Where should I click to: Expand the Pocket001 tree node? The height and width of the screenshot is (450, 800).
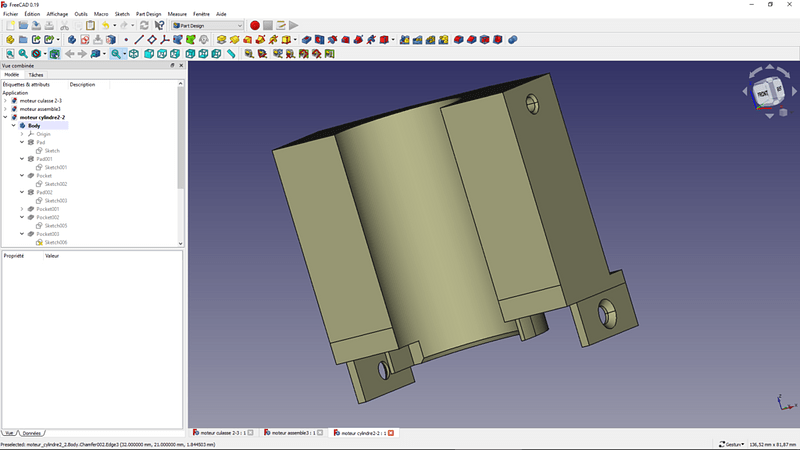[22, 209]
